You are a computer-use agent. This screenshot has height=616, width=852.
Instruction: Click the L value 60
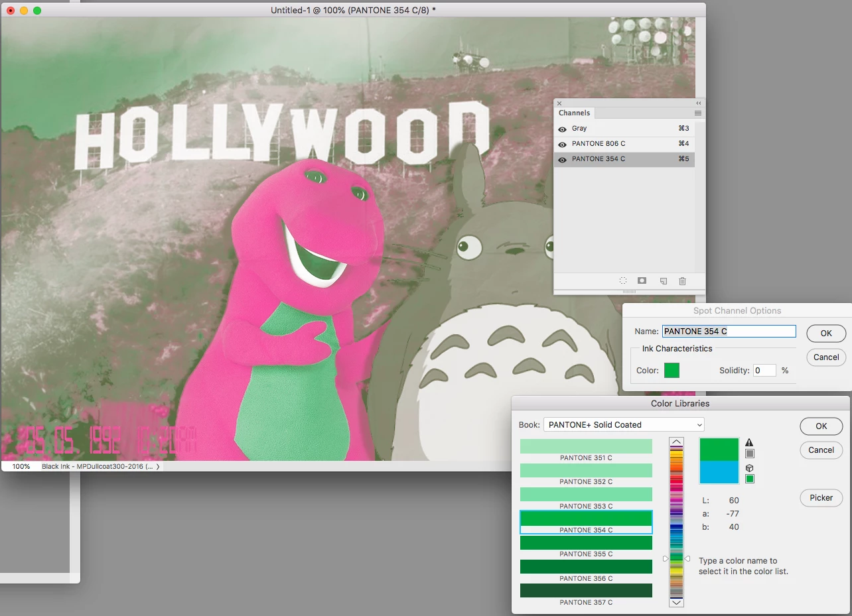tap(733, 501)
